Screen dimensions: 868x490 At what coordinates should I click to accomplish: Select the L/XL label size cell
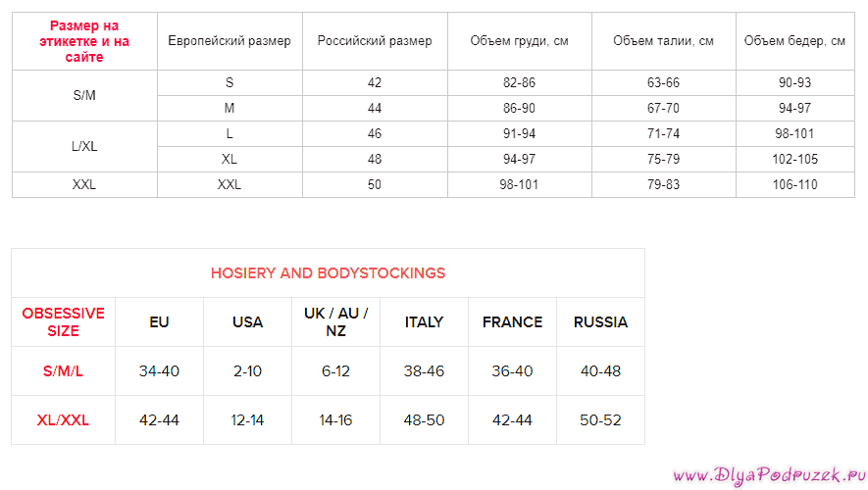(84, 147)
